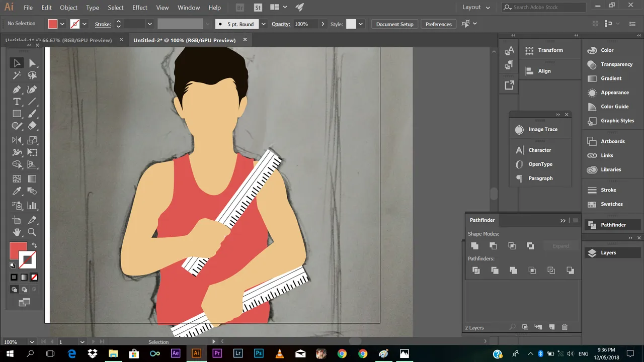Select the Shaper tool
This screenshot has width=644, height=362.
pos(17,126)
